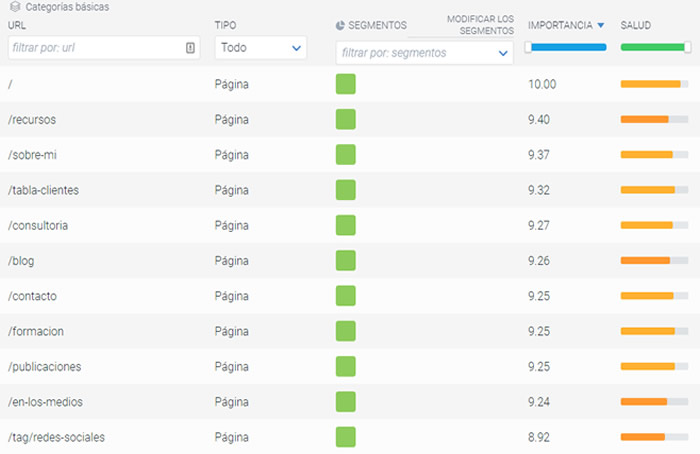This screenshot has width=700, height=454.
Task: Click the Salud column header
Action: 637,25
